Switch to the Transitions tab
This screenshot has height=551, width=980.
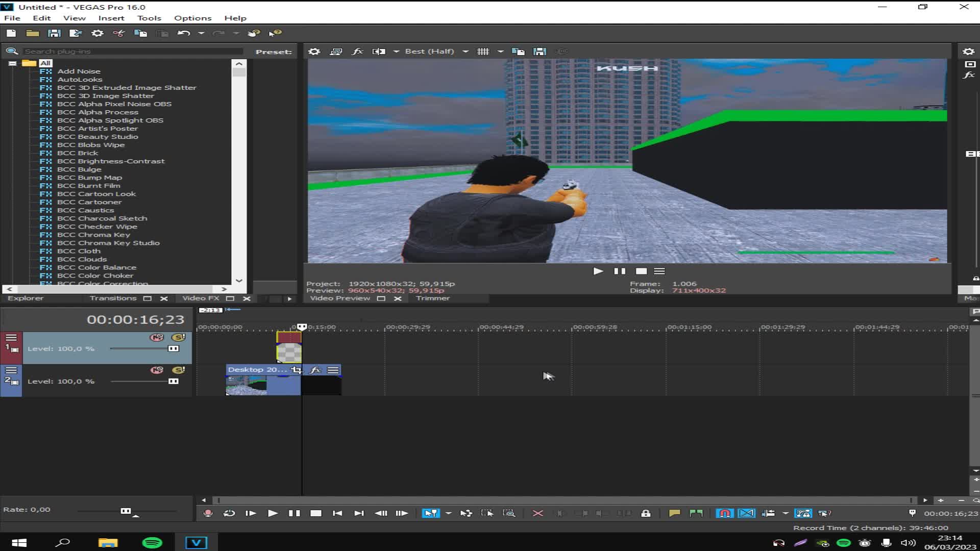[x=113, y=298]
